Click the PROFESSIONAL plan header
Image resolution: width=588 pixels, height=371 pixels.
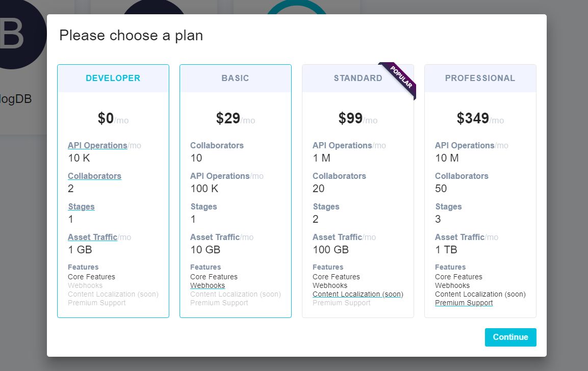click(480, 78)
